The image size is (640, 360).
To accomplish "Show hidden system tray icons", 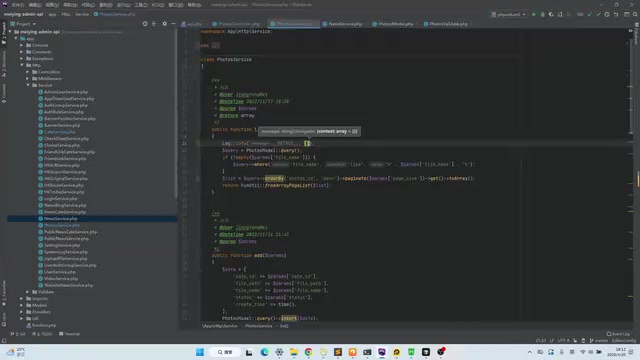I will tap(529, 352).
